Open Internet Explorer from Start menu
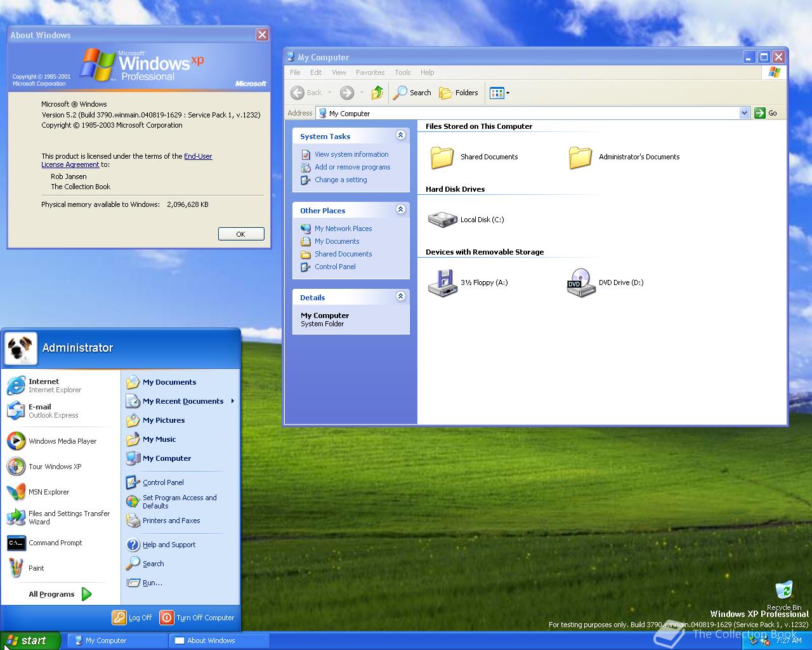The image size is (812, 650). coord(60,385)
